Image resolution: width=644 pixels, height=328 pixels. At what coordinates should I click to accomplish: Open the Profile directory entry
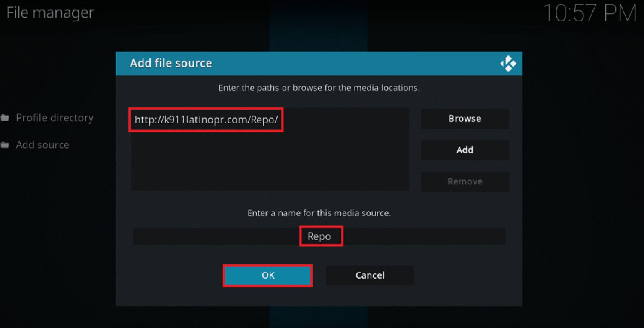click(x=55, y=118)
